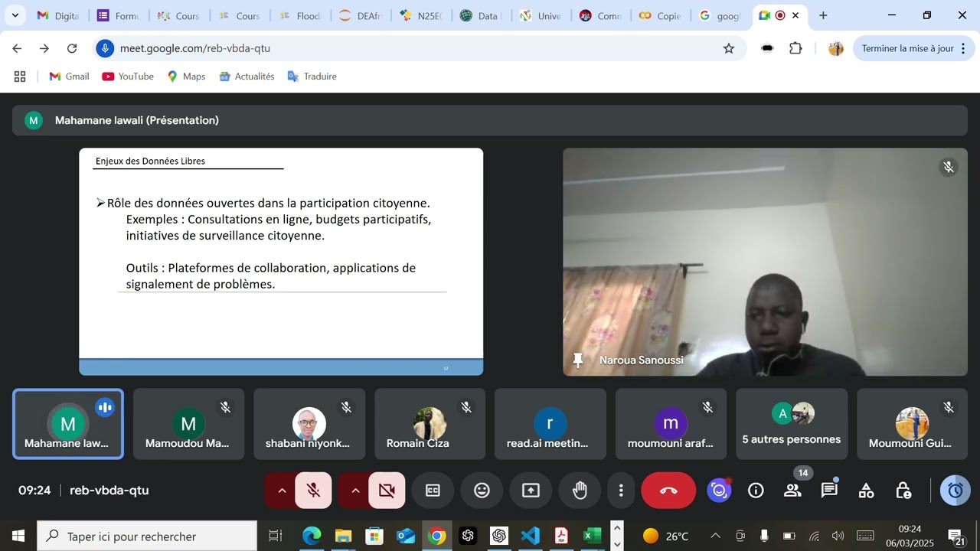Bookmark this page with star icon

coord(729,48)
